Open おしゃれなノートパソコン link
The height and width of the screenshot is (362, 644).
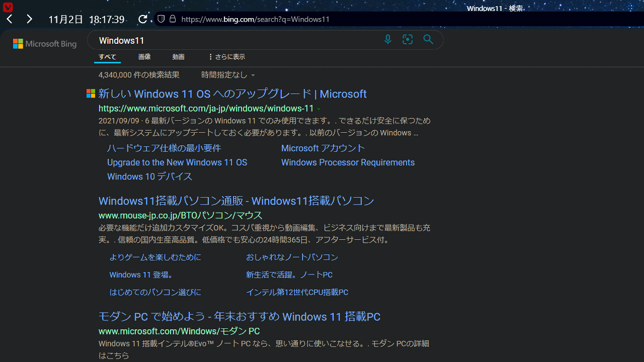tap(292, 257)
